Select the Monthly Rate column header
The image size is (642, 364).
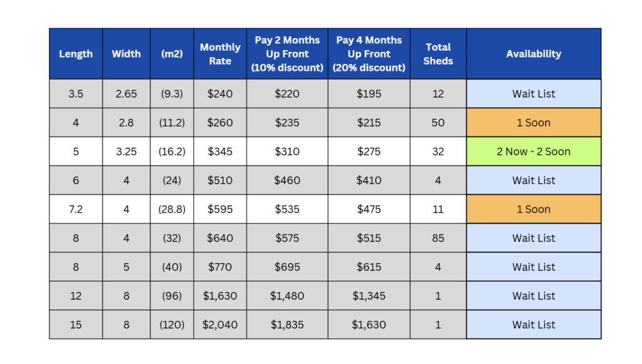(x=220, y=54)
